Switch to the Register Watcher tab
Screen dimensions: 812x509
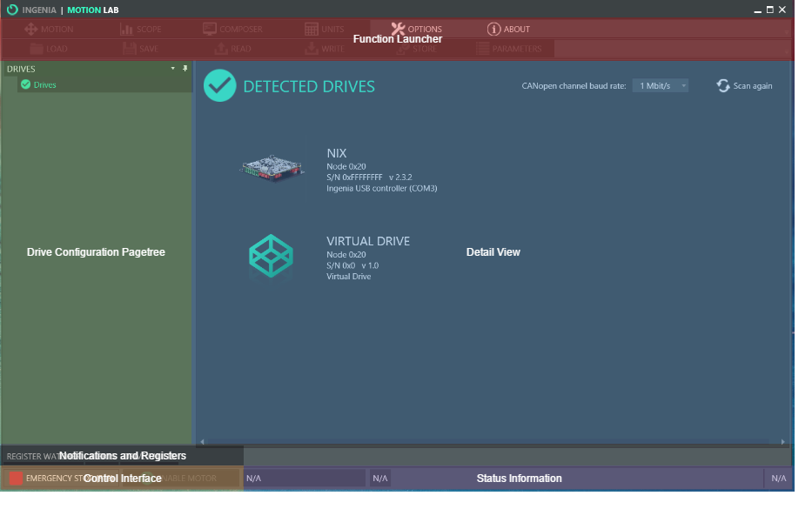pos(30,456)
